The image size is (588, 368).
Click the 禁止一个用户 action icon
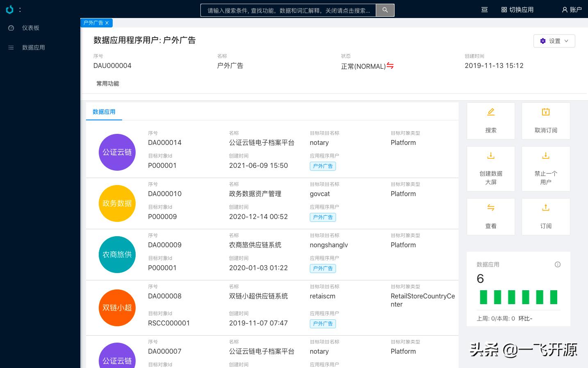point(545,168)
